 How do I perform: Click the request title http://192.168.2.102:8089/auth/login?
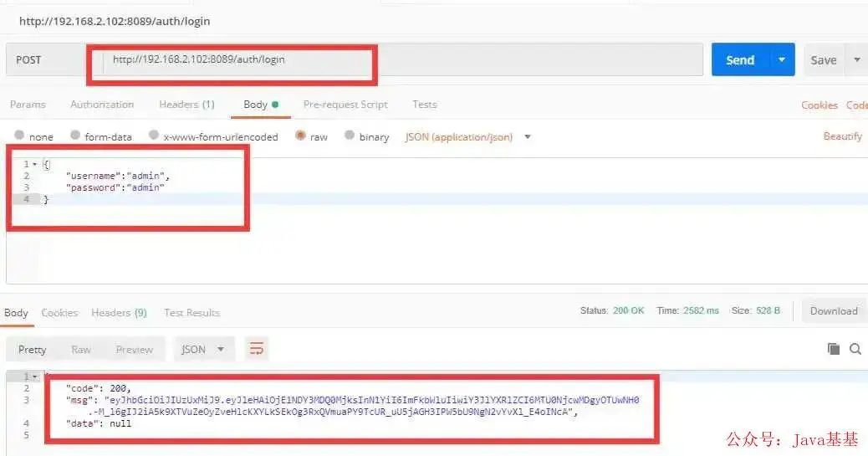pyautogui.click(x=115, y=21)
